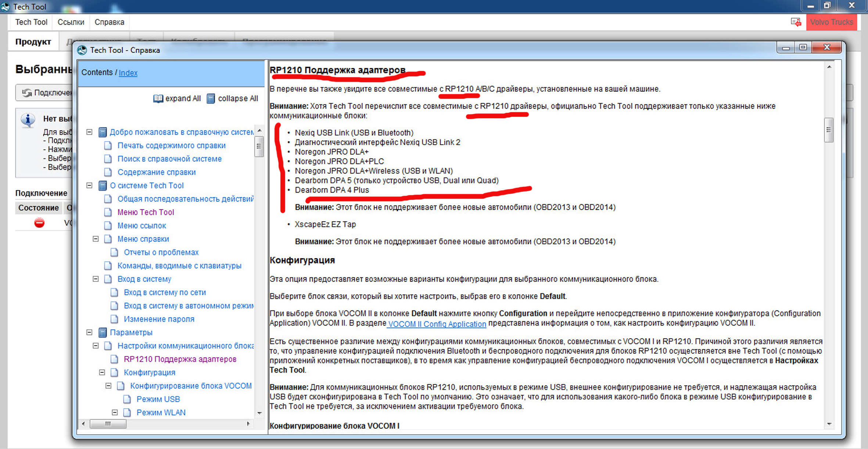Image resolution: width=868 pixels, height=449 pixels.
Task: Click book icon beside Параметры
Action: coord(103,333)
